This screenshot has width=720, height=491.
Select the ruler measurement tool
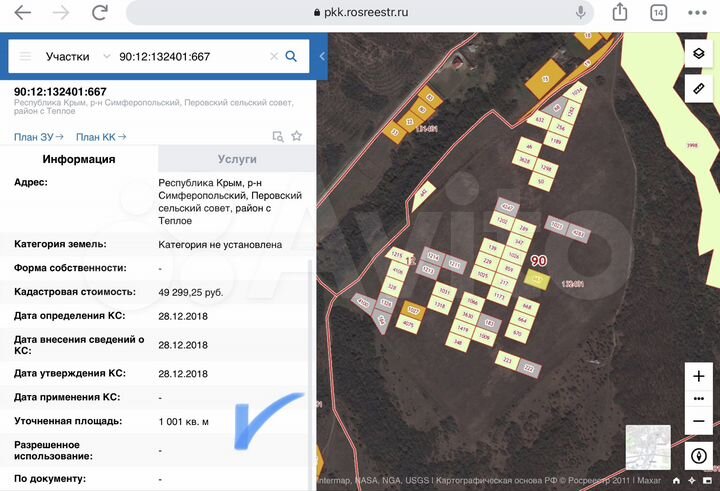[x=698, y=88]
